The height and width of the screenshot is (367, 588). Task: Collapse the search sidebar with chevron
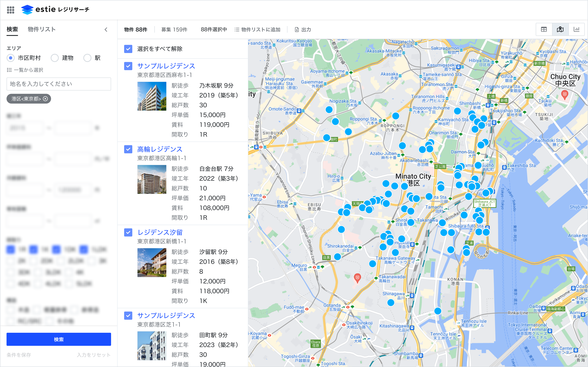(106, 30)
